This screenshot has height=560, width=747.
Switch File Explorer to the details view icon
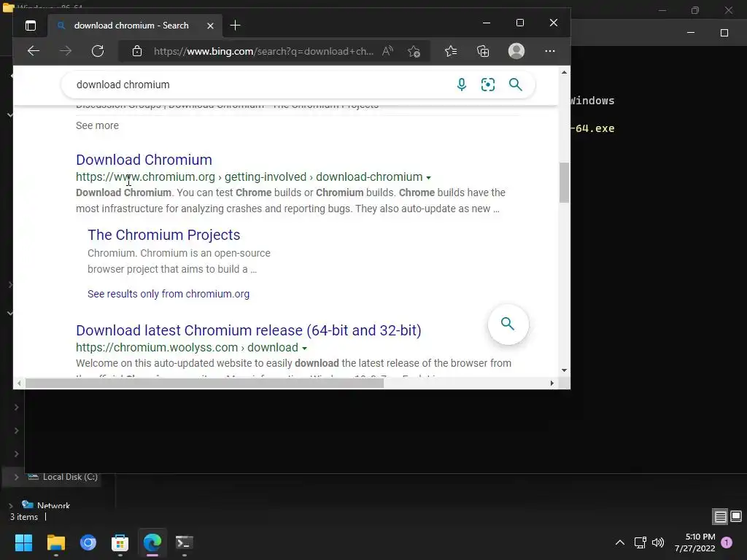(720, 516)
